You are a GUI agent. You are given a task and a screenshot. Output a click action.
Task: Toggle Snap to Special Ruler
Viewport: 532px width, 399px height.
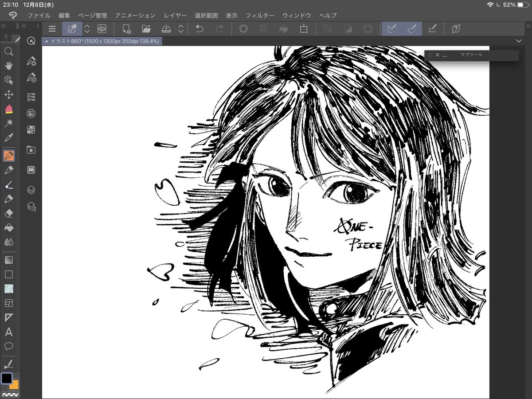pos(412,29)
